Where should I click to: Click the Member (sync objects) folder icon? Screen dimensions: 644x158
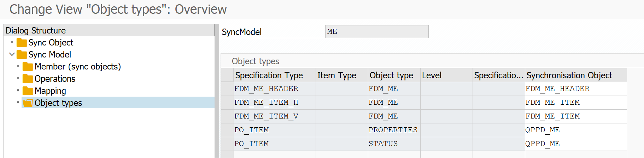[x=28, y=67]
